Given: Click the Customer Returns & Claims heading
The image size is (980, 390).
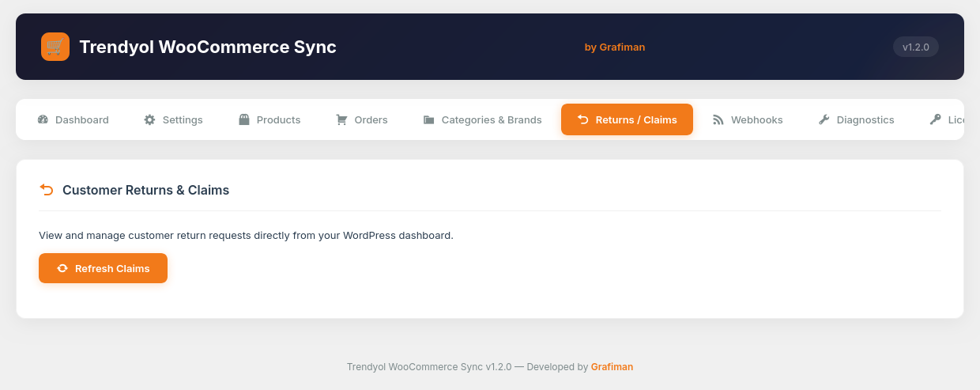Looking at the screenshot, I should tap(145, 190).
